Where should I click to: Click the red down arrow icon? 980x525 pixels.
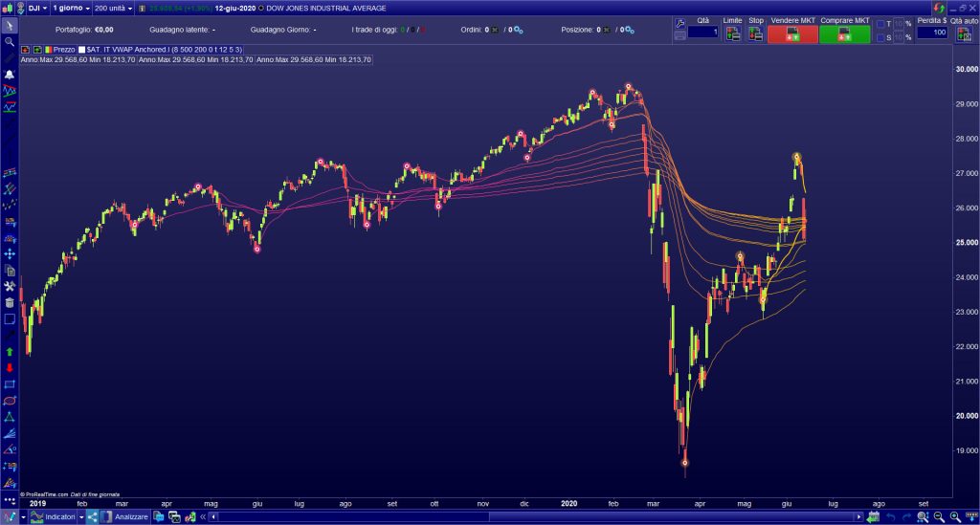[x=10, y=368]
